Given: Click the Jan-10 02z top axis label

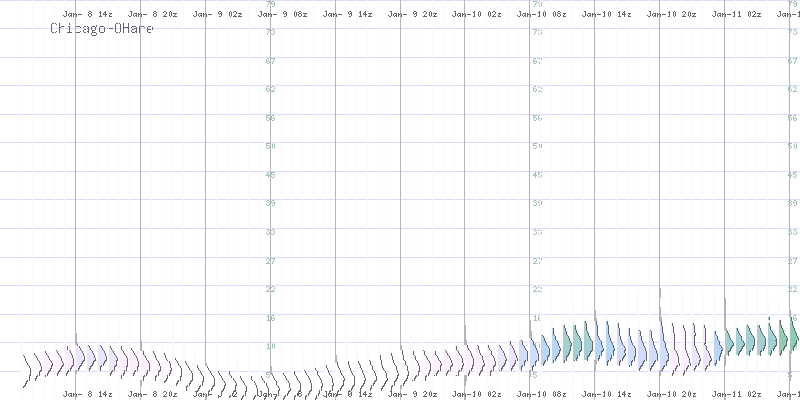Looking at the screenshot, I should point(477,16).
